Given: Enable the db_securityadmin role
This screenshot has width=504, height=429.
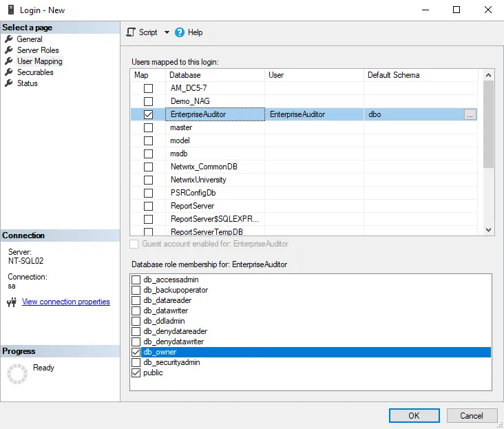Looking at the screenshot, I should click(x=136, y=362).
